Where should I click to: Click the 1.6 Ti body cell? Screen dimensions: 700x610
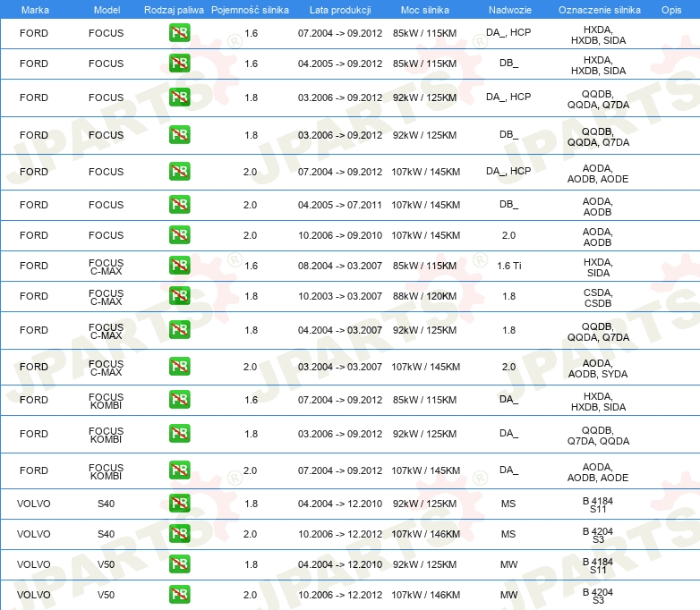[x=509, y=266]
